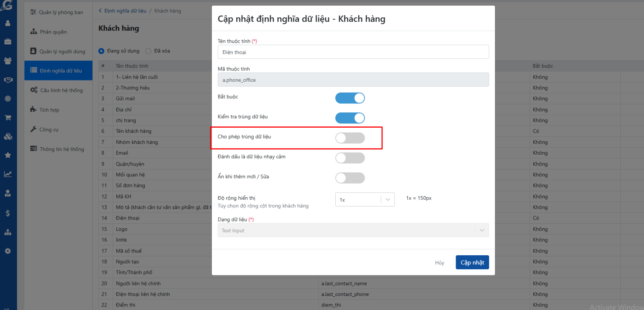Click the Hủy button to cancel

(440, 262)
